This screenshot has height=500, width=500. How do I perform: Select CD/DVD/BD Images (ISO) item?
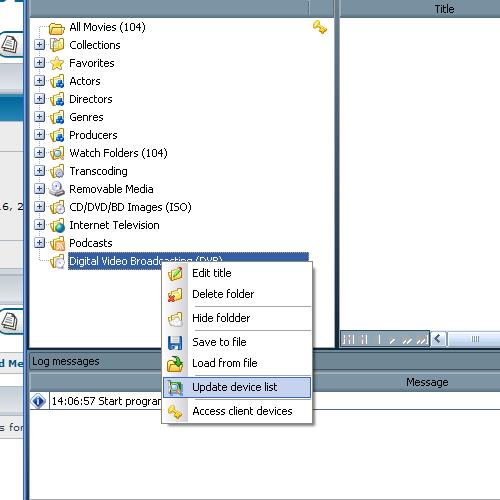(130, 207)
